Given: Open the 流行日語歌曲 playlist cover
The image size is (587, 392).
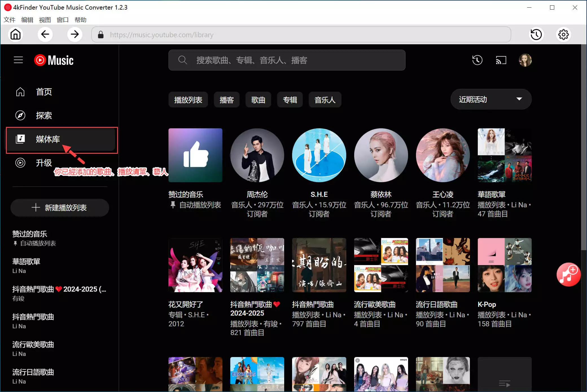Looking at the screenshot, I should (443, 265).
